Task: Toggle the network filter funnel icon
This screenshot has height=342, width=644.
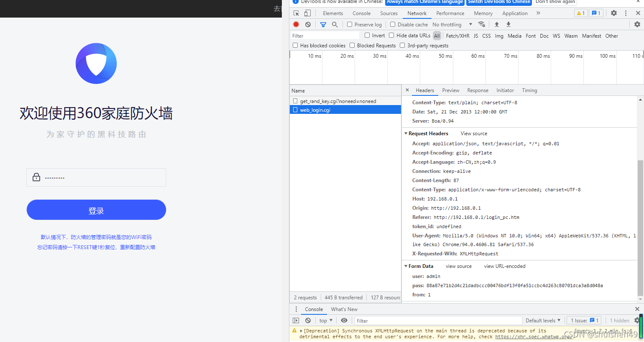Action: click(x=323, y=25)
